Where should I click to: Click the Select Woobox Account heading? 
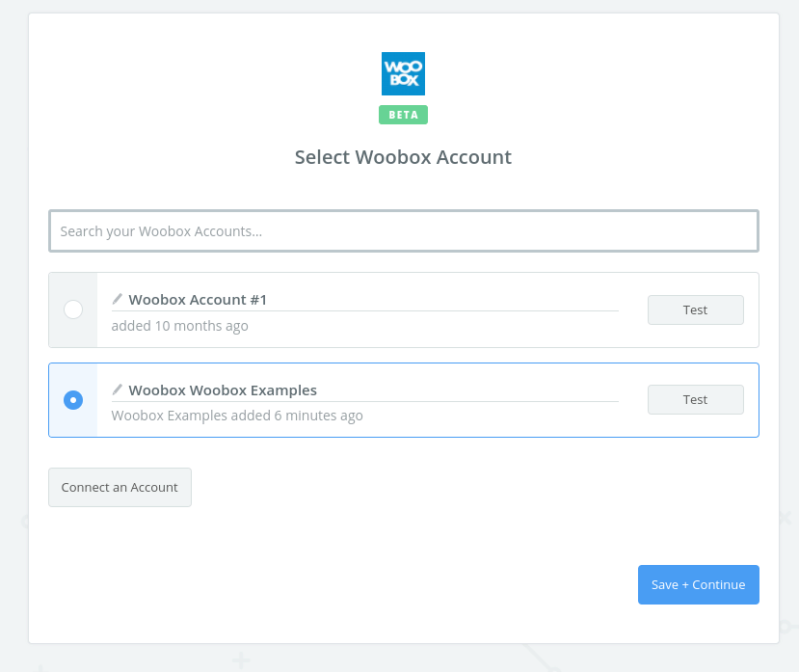(403, 157)
